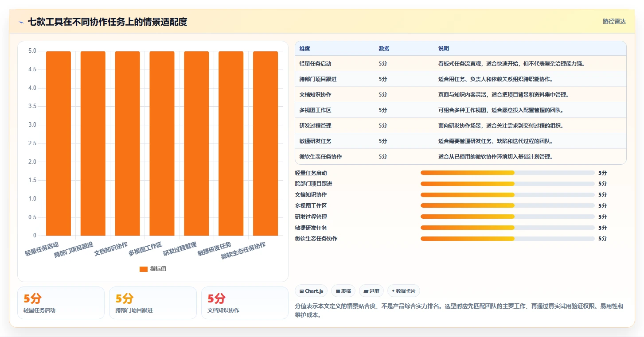
Task: Click the 轻量任务启动 x-axis label
Action: pyautogui.click(x=42, y=249)
